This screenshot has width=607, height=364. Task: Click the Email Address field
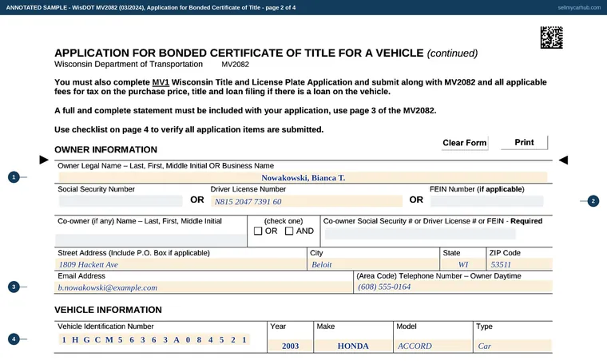pyautogui.click(x=204, y=287)
